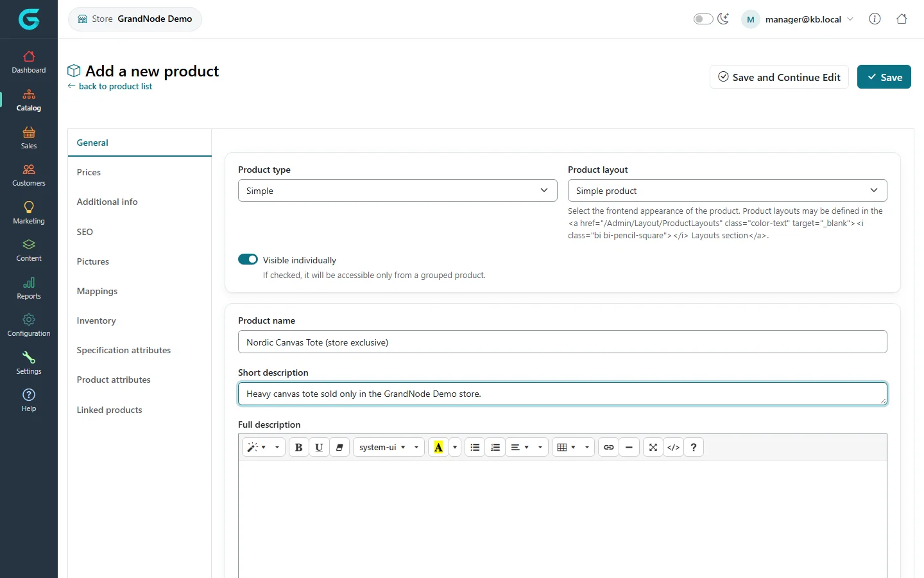The image size is (924, 578).
Task: Open the system-ui font family dropdown
Action: click(x=389, y=447)
